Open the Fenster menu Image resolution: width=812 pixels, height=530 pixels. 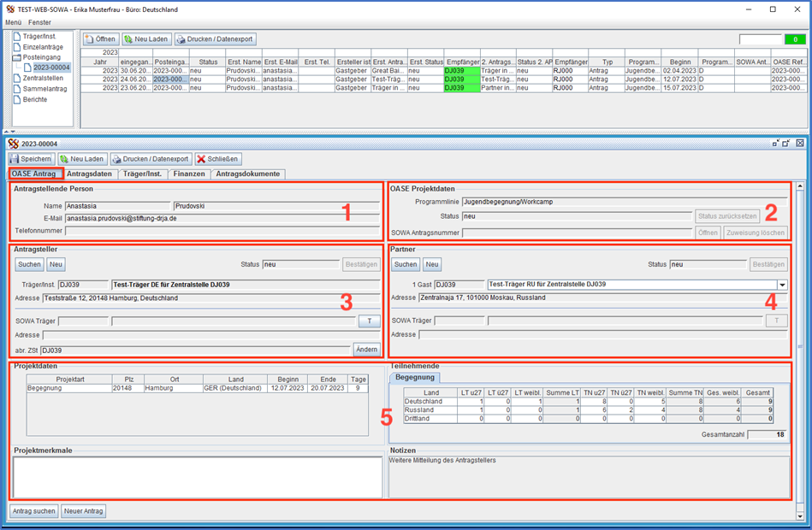pos(39,21)
